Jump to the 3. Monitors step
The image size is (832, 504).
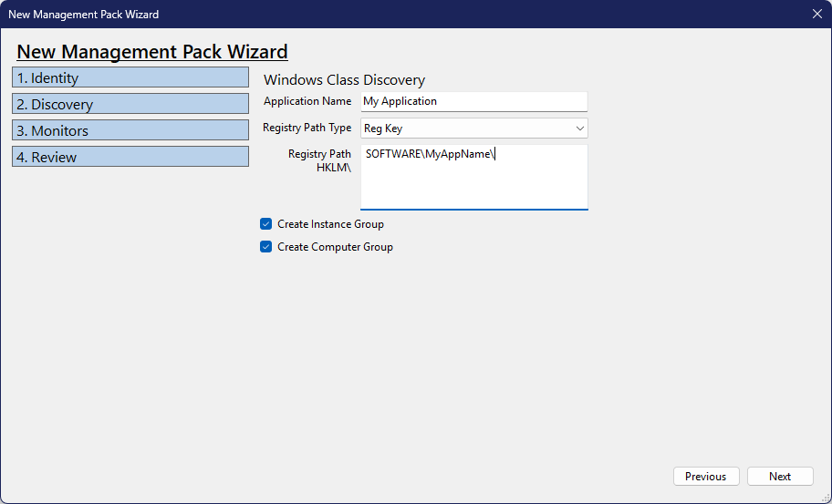(x=130, y=130)
